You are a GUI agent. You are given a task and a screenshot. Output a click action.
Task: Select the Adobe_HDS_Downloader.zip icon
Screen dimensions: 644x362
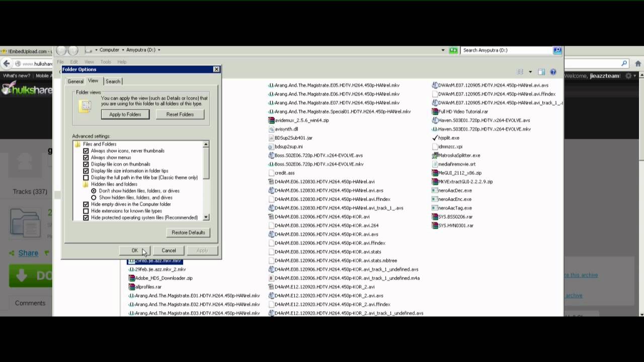131,278
